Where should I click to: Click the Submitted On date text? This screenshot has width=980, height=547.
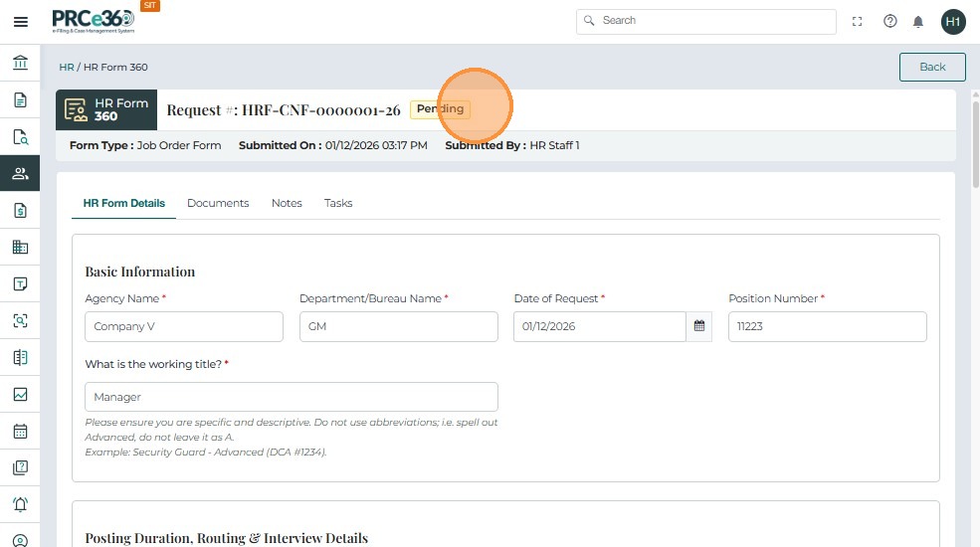coord(332,145)
